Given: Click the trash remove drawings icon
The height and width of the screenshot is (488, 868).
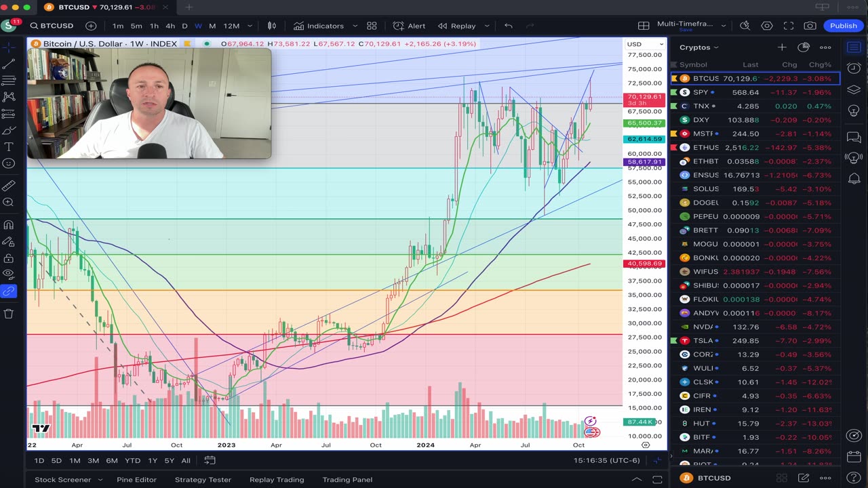Looking at the screenshot, I should 9,314.
